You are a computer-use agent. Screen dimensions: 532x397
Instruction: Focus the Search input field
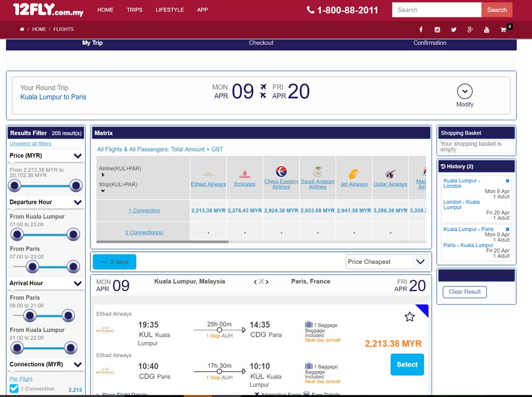point(437,10)
